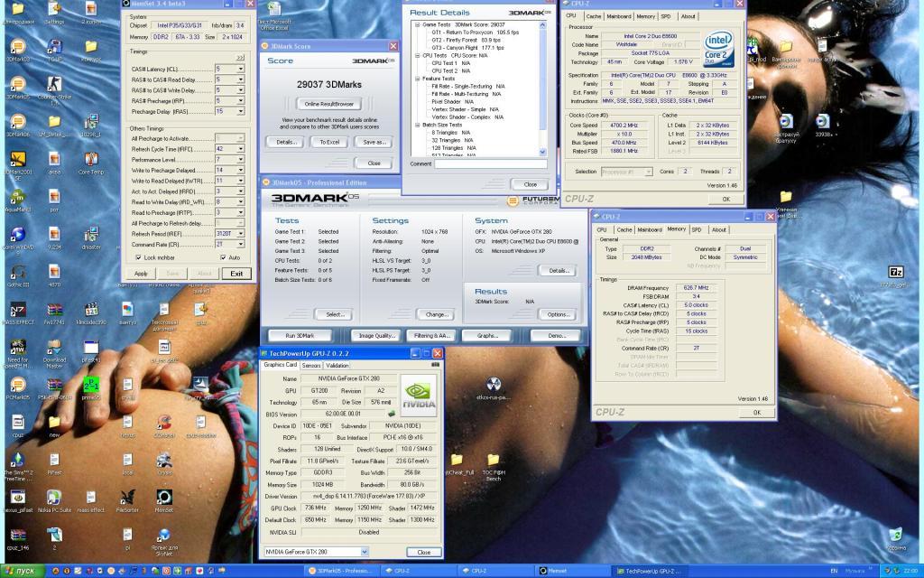
Task: Click Run 3DMark button
Action: 300,336
